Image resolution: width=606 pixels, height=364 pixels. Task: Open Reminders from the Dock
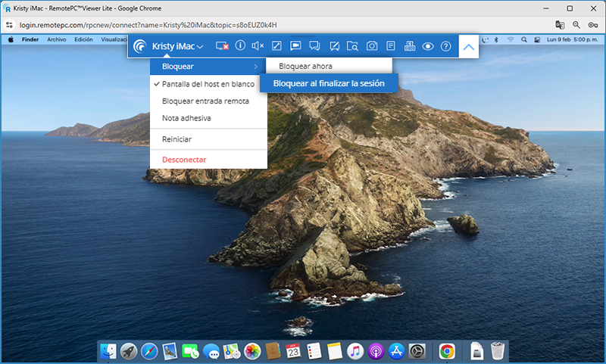(314, 351)
